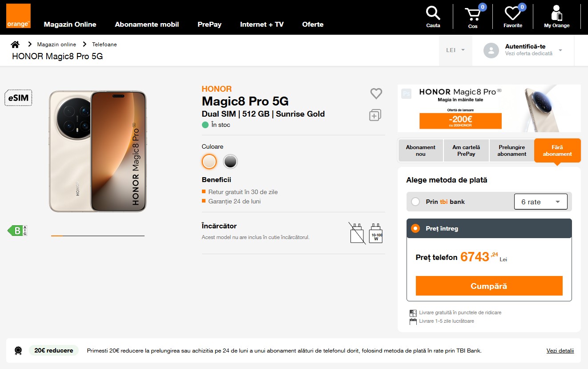
Task: Go to home via breadcrumb house icon
Action: coord(15,45)
